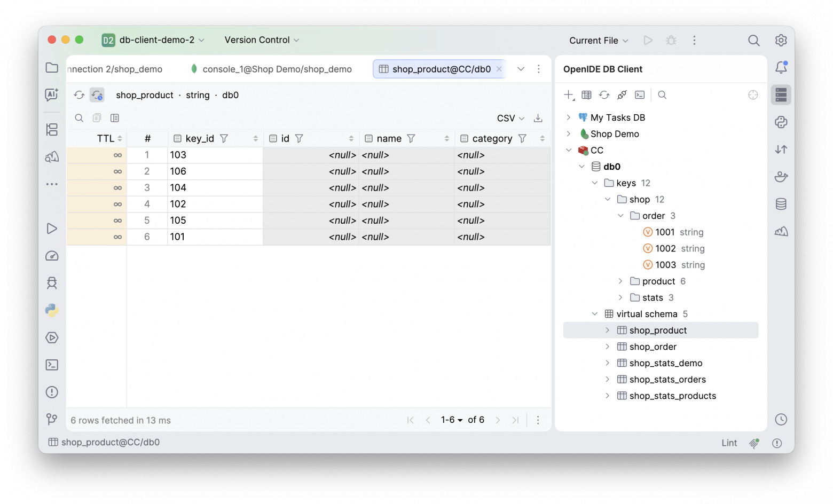The width and height of the screenshot is (833, 504).
Task: Expand the Shop Demo connection
Action: [x=569, y=134]
